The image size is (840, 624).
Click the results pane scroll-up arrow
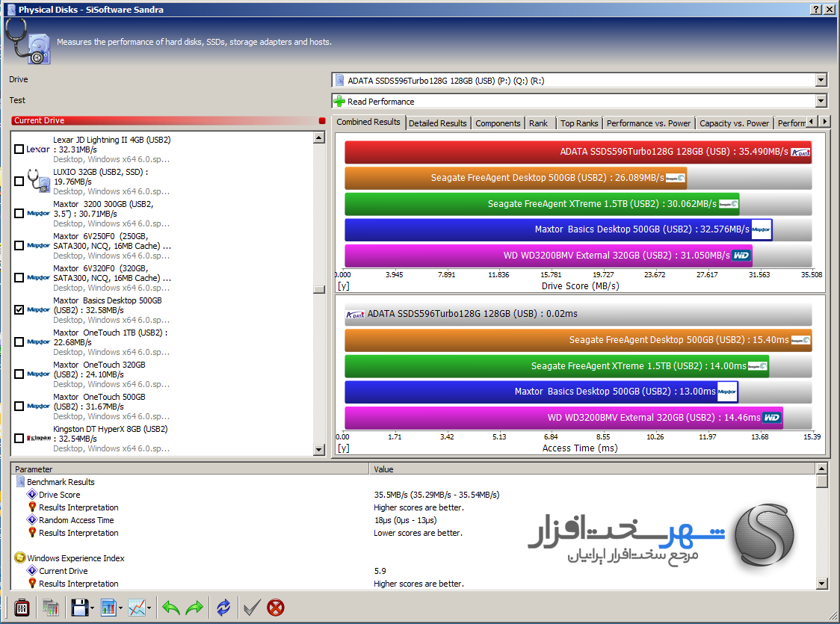(x=822, y=469)
